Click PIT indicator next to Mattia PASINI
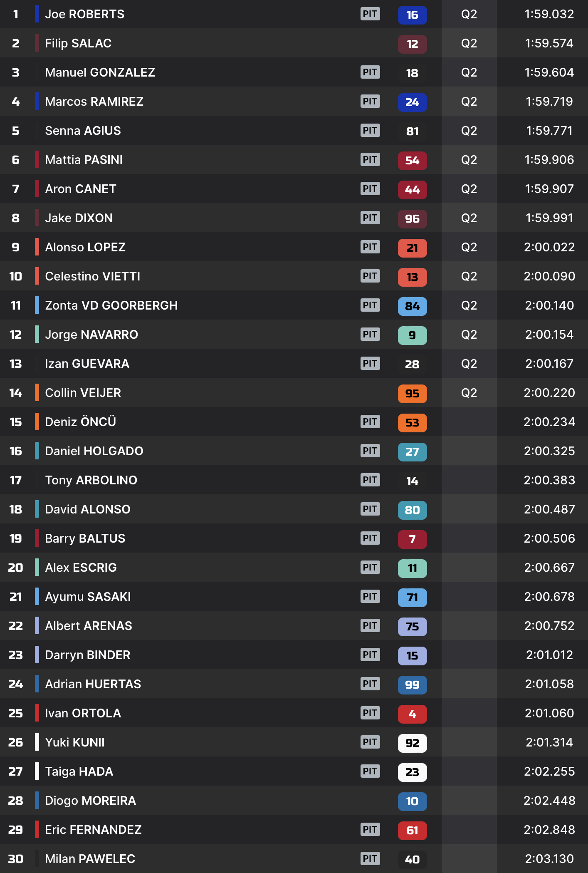The width and height of the screenshot is (588, 873). click(370, 160)
